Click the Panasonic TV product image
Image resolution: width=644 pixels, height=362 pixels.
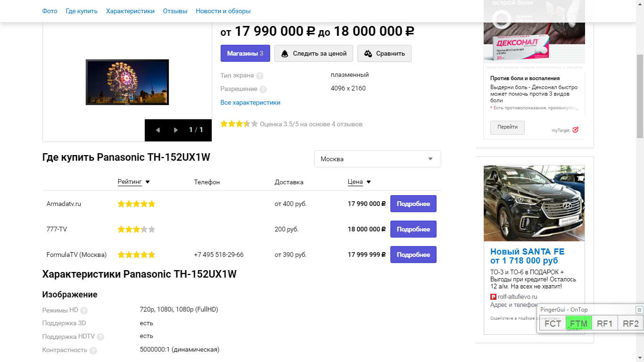click(x=127, y=82)
